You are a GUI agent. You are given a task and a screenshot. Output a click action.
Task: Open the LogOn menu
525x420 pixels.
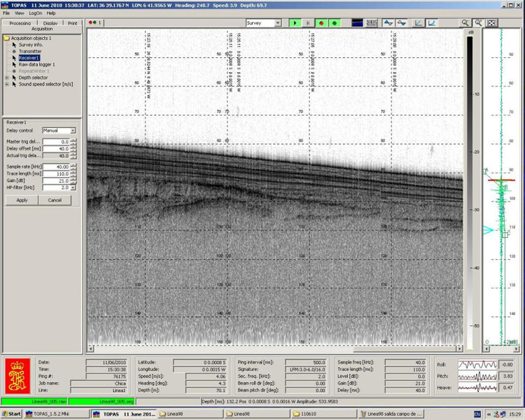(x=35, y=13)
